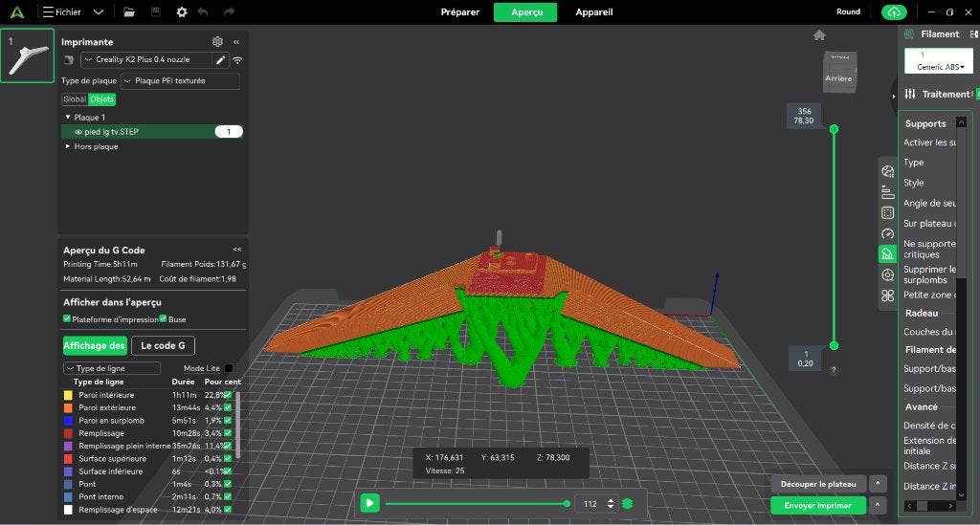Viewport: 980px width, 525px height.
Task: Open printer settings gear in Imprimante panel
Action: pos(217,41)
